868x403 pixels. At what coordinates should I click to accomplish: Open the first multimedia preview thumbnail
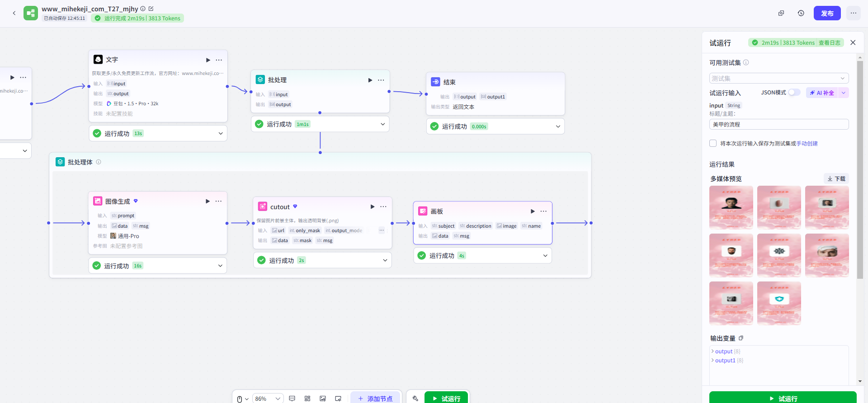pos(731,207)
